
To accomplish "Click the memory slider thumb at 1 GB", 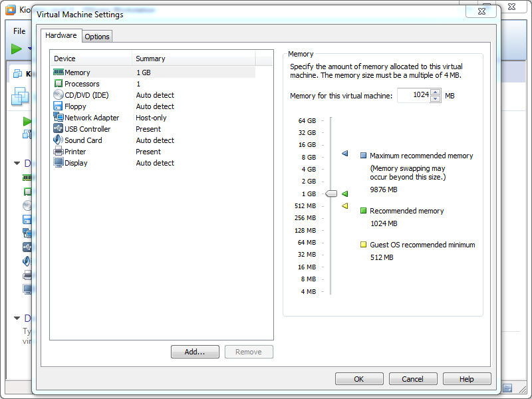I will pyautogui.click(x=331, y=194).
